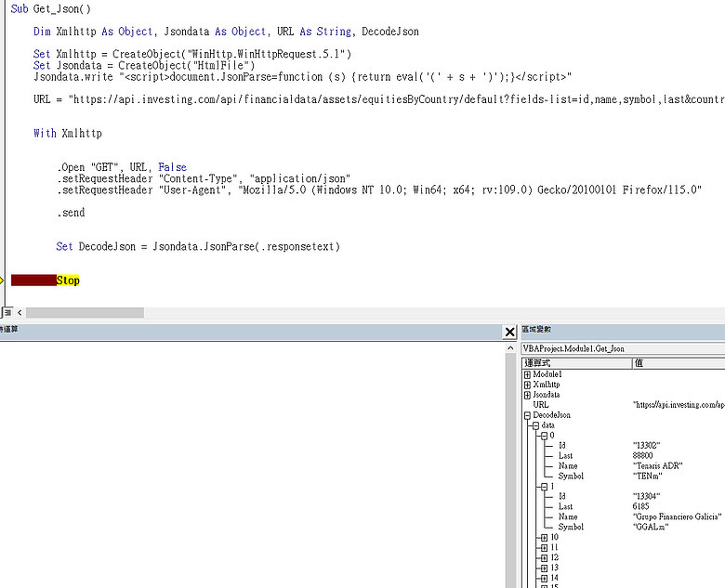Image resolution: width=725 pixels, height=588 pixels.
Task: Close the immediate window with X
Action: pos(509,332)
